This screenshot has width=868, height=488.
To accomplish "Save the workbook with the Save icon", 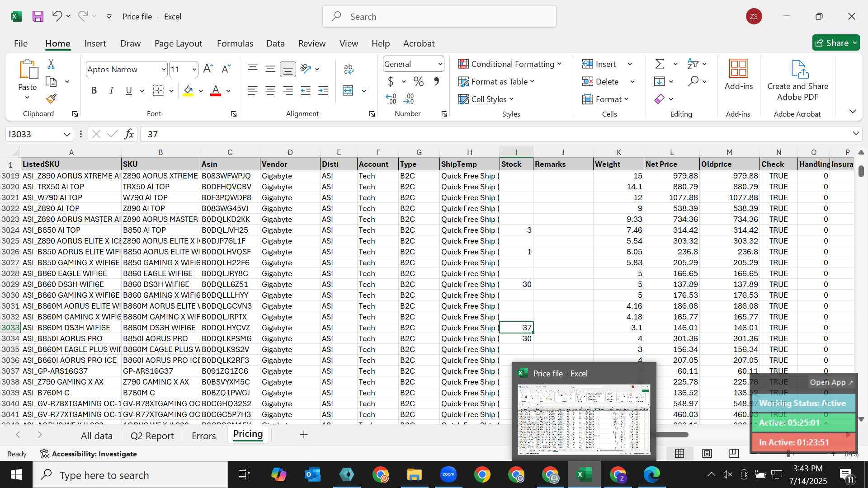I will point(38,16).
